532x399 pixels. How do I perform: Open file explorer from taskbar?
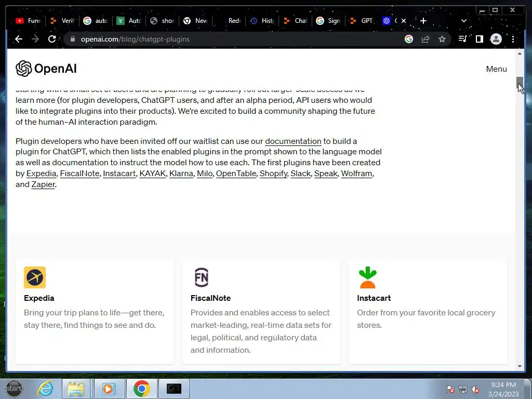point(76,389)
